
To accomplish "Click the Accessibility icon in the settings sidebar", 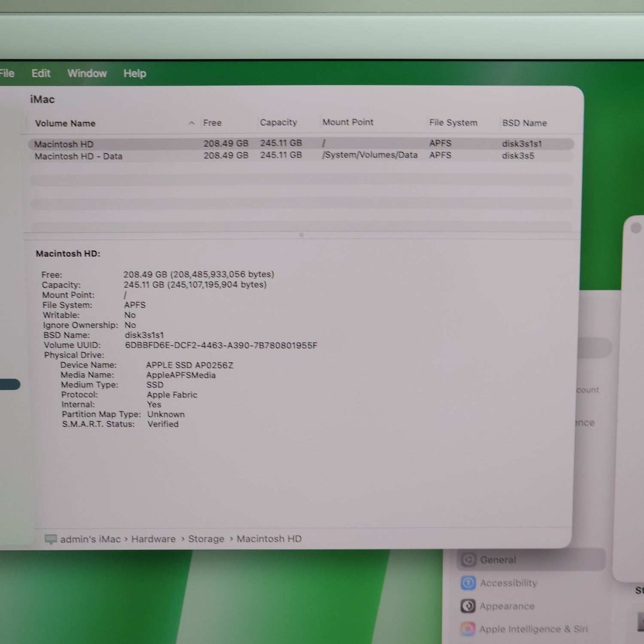I will coord(468,583).
